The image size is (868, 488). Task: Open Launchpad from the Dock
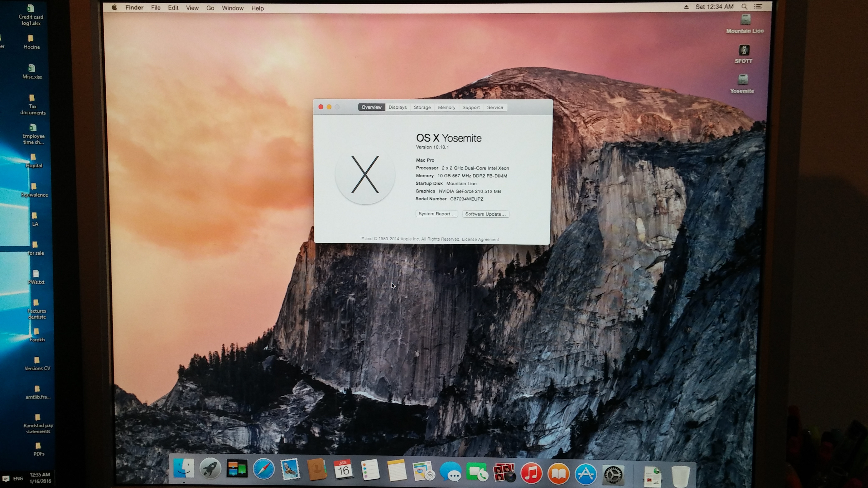210,469
